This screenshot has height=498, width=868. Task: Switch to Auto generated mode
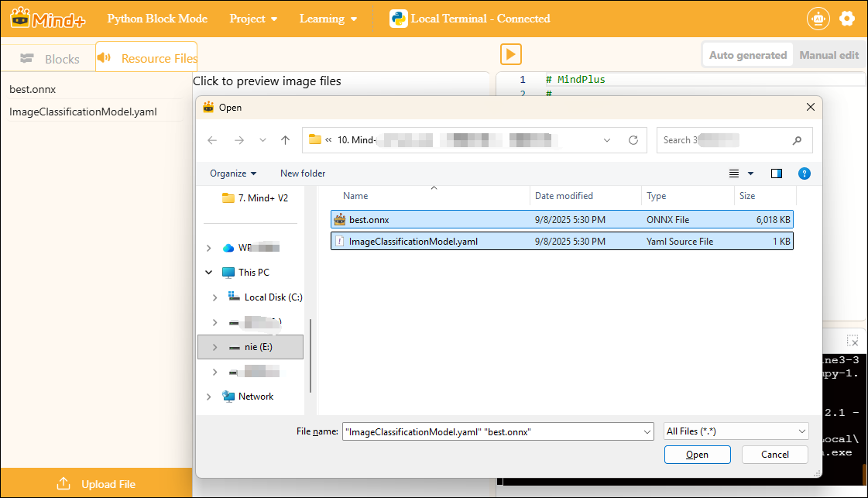click(747, 55)
